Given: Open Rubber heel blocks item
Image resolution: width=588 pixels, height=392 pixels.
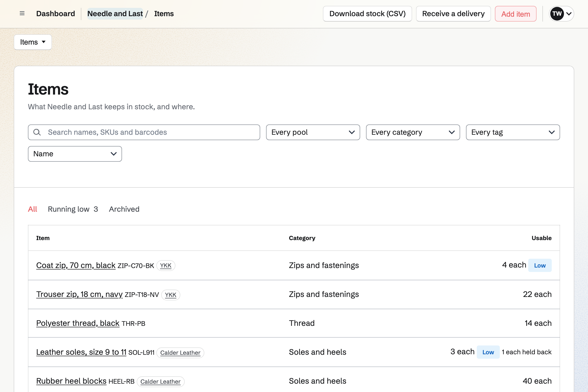Looking at the screenshot, I should pos(71,381).
